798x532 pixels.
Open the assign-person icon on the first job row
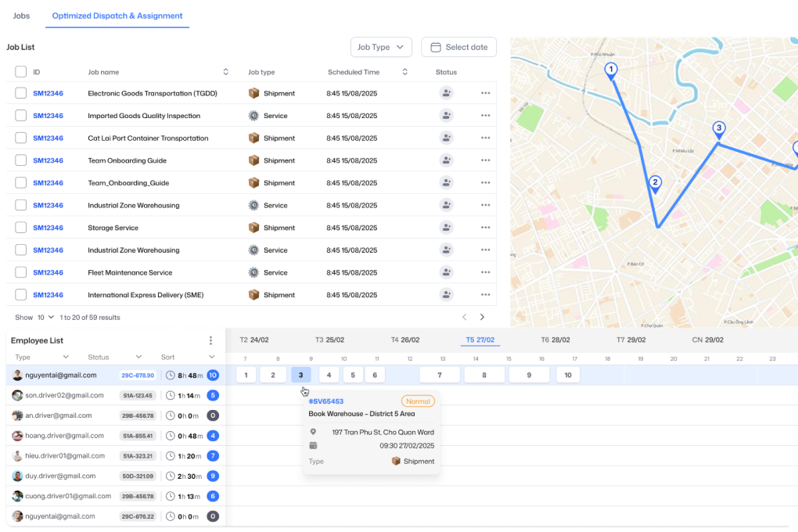446,93
